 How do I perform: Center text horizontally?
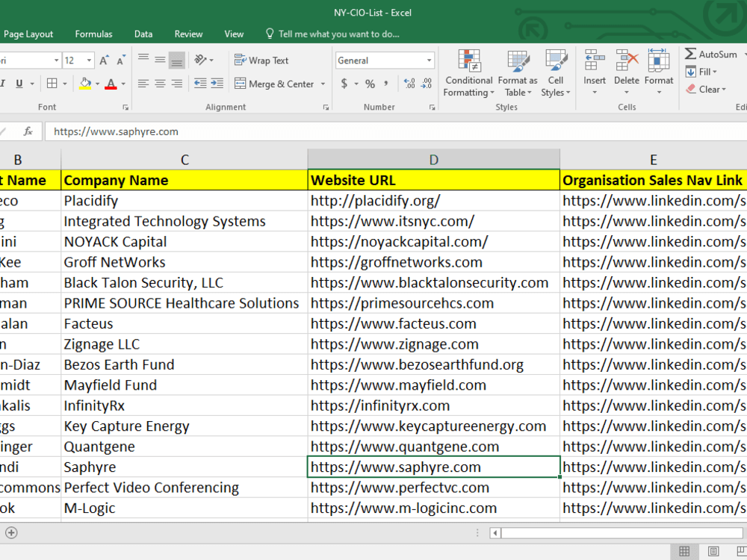click(160, 84)
